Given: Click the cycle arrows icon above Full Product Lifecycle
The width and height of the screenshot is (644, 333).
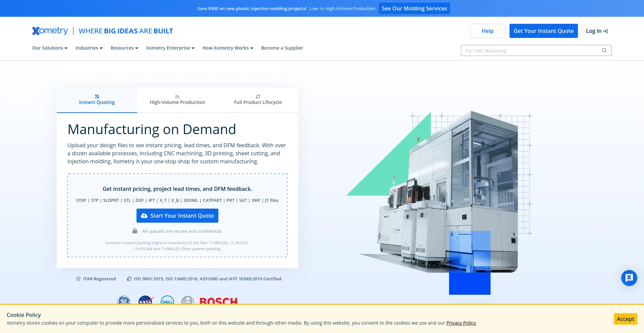Looking at the screenshot, I should click(258, 96).
